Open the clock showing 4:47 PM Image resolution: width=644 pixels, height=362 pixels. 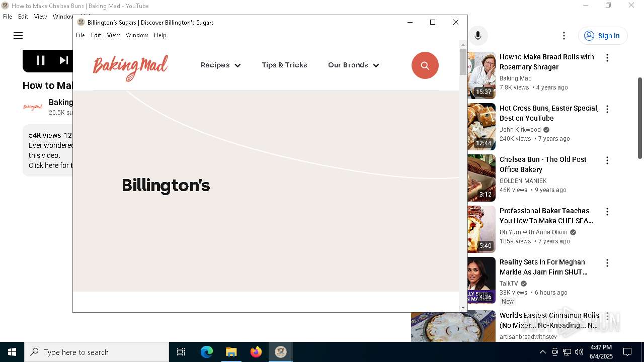pos(601,352)
